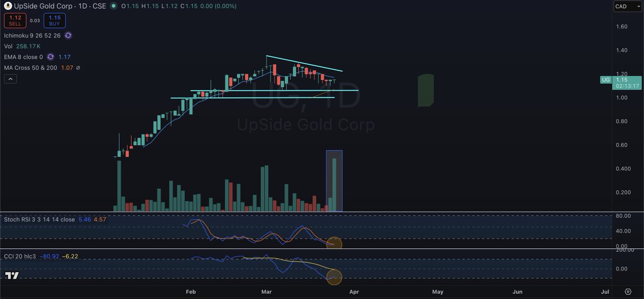
Task: Click the Feb date on time axis
Action: coord(191,292)
